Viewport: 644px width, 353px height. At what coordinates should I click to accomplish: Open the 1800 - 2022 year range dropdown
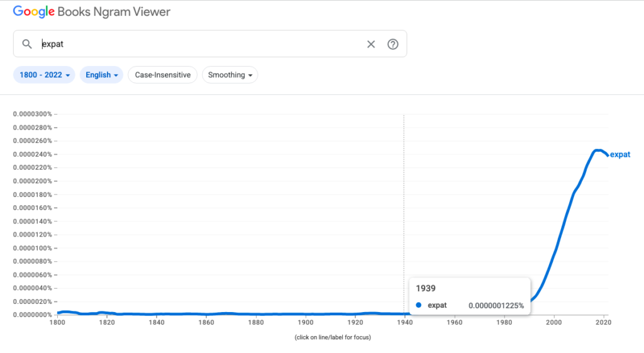44,75
